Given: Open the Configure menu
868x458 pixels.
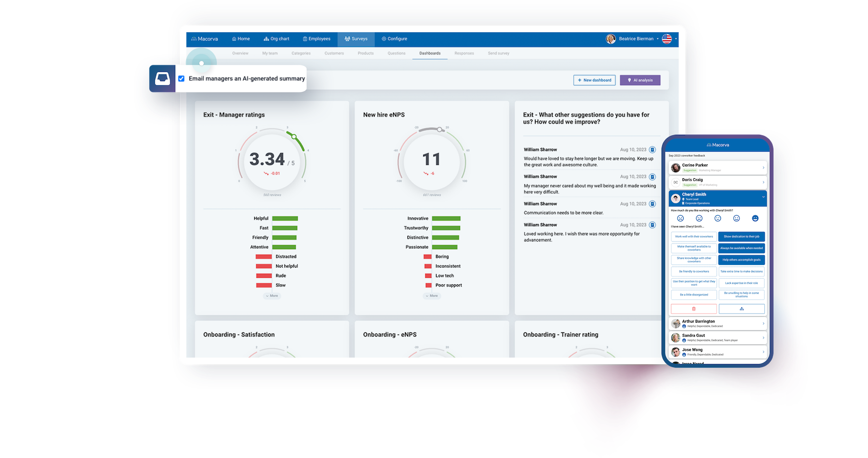Looking at the screenshot, I should click(394, 39).
